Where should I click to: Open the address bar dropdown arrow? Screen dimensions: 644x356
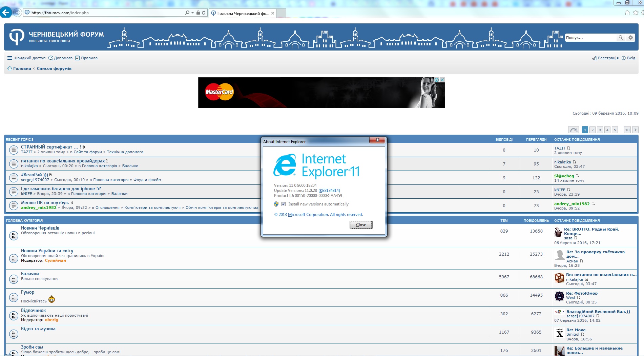193,13
